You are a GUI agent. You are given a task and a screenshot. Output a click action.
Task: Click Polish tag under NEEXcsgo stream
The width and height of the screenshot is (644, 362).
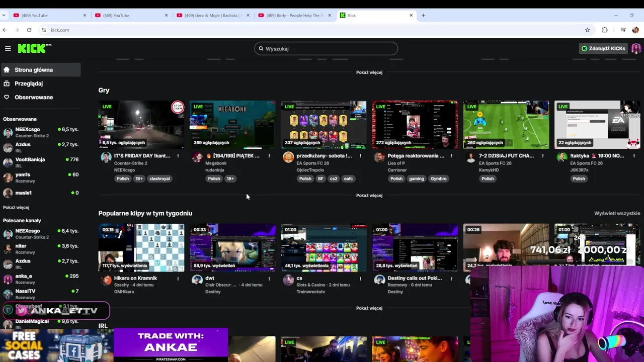point(123,178)
